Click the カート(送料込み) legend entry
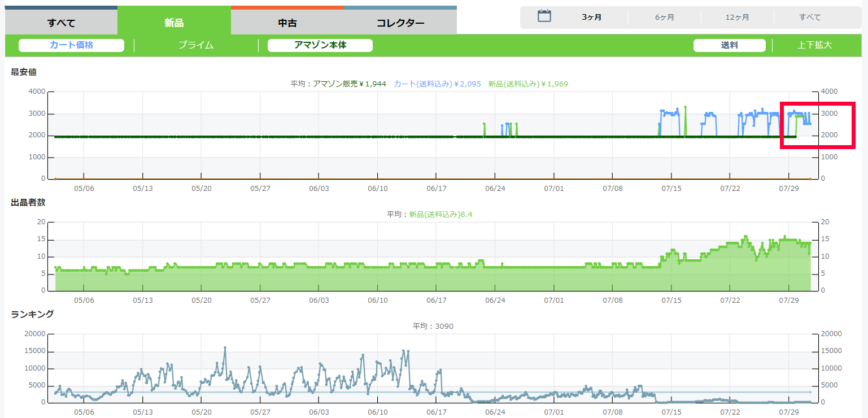 (x=437, y=84)
